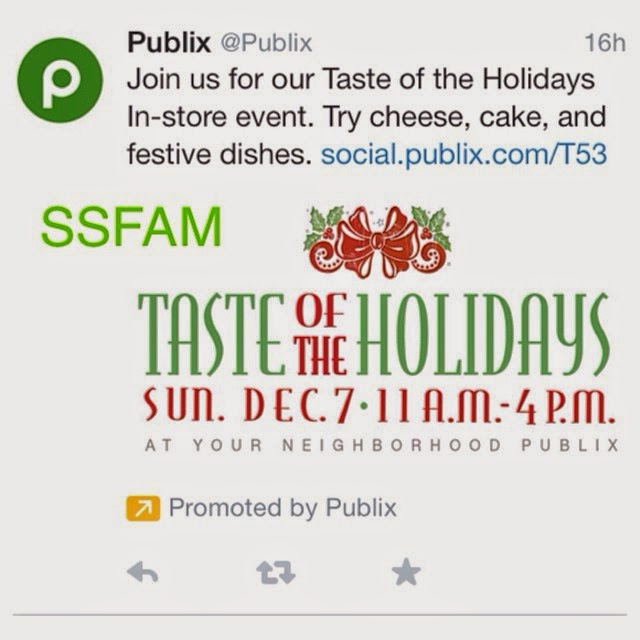The height and width of the screenshot is (640, 640).
Task: Favorite the tweet with the star
Action: point(405,572)
